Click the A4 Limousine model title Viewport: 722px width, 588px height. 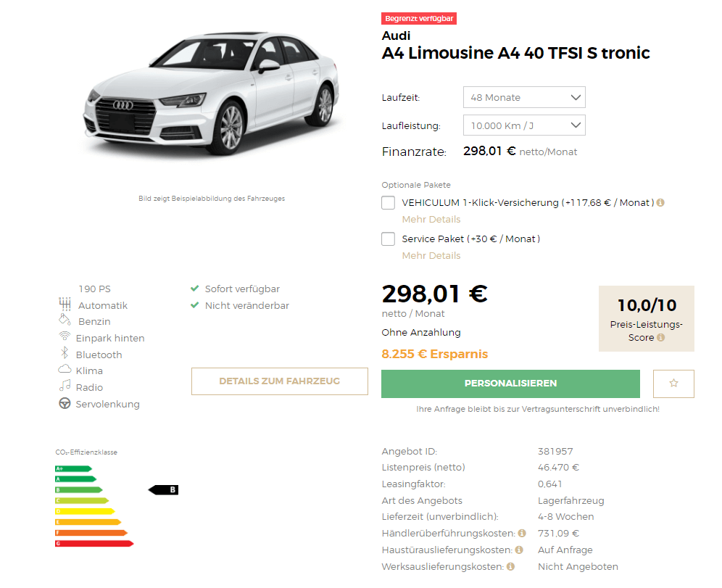click(x=515, y=53)
